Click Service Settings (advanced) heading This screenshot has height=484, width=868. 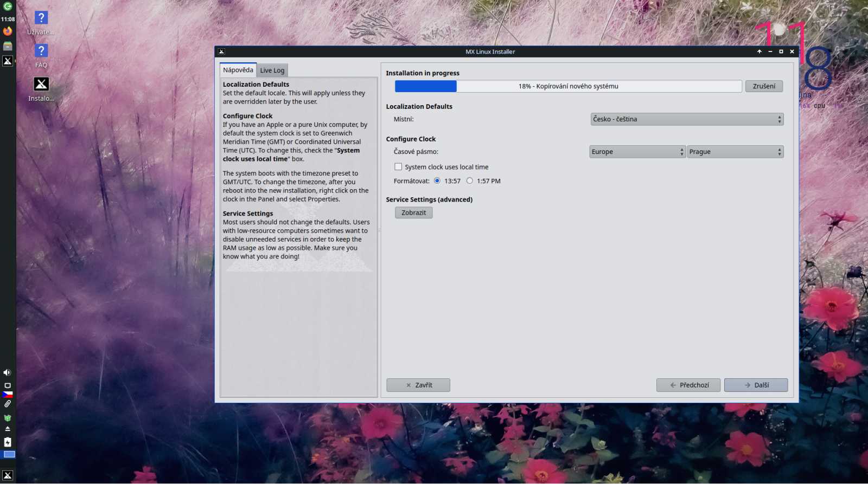[429, 199]
